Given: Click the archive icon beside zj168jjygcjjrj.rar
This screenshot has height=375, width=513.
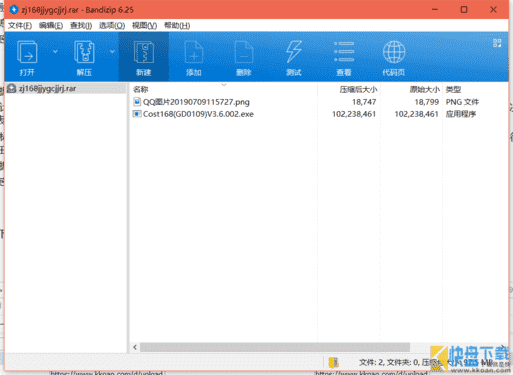Looking at the screenshot, I should (x=12, y=89).
